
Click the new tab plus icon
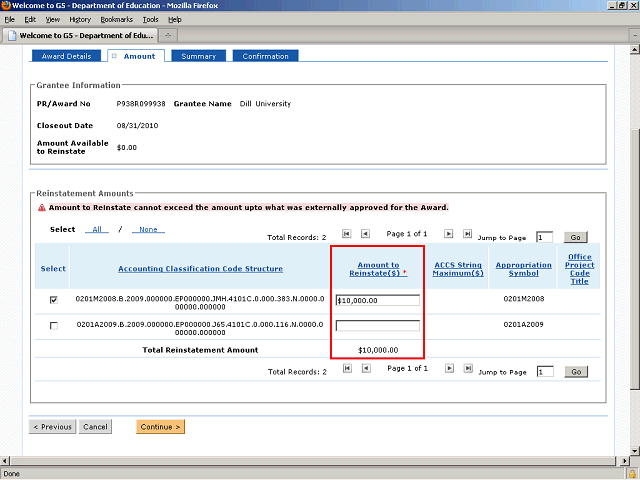click(168, 35)
